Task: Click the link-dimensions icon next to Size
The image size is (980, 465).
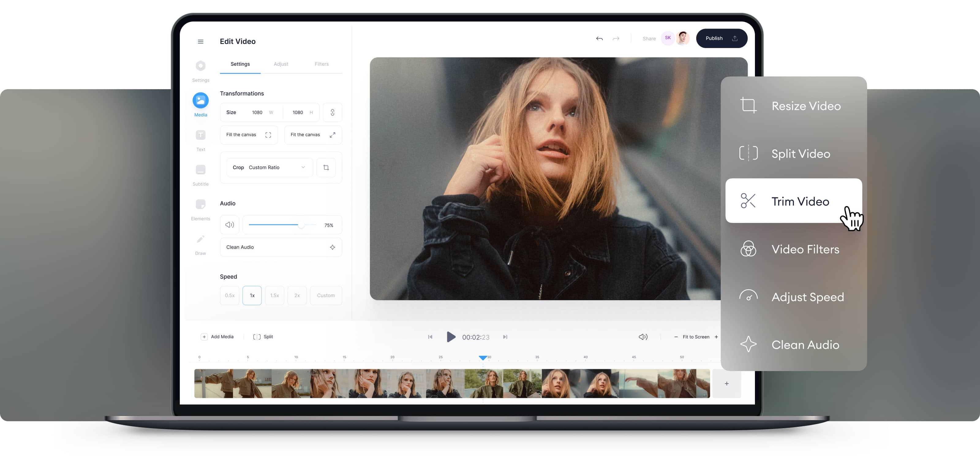Action: click(332, 112)
